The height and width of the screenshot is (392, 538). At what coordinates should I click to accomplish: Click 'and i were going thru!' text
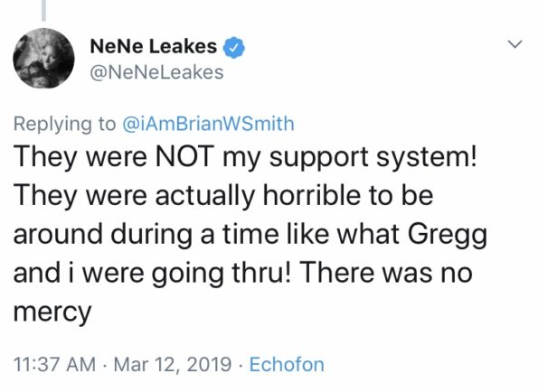tap(153, 275)
